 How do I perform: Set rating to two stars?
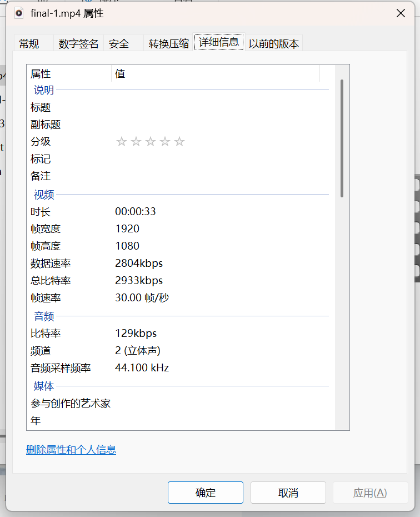(x=136, y=142)
